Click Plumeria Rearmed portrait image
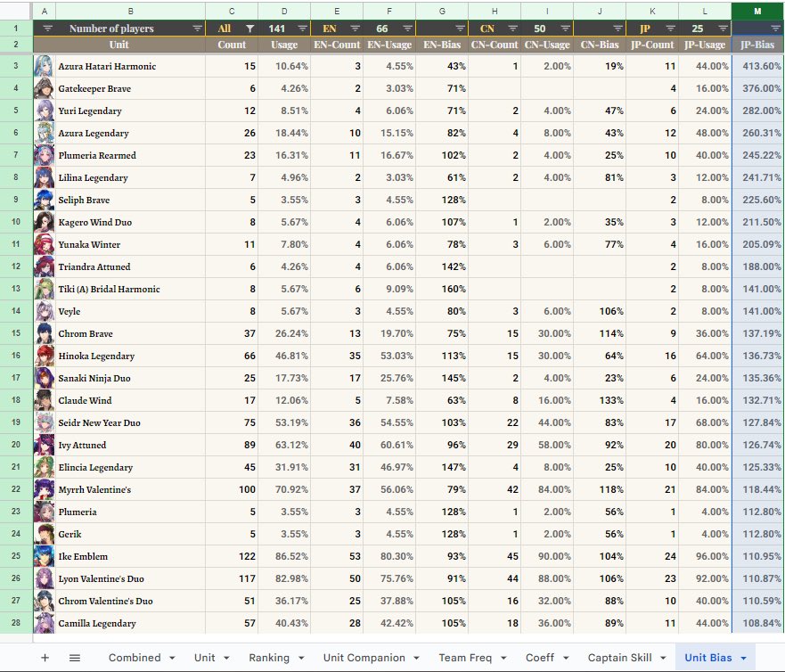 click(x=44, y=155)
